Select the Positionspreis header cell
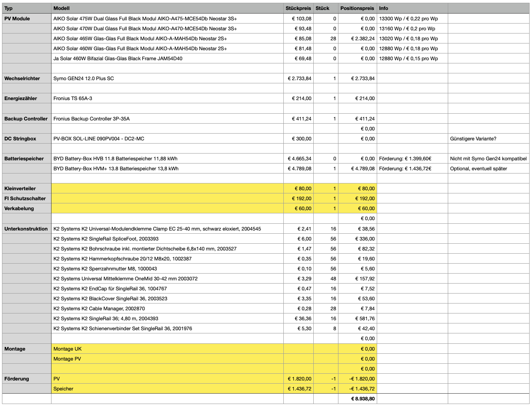Viewport: 532px width, 406px height. coord(357,8)
